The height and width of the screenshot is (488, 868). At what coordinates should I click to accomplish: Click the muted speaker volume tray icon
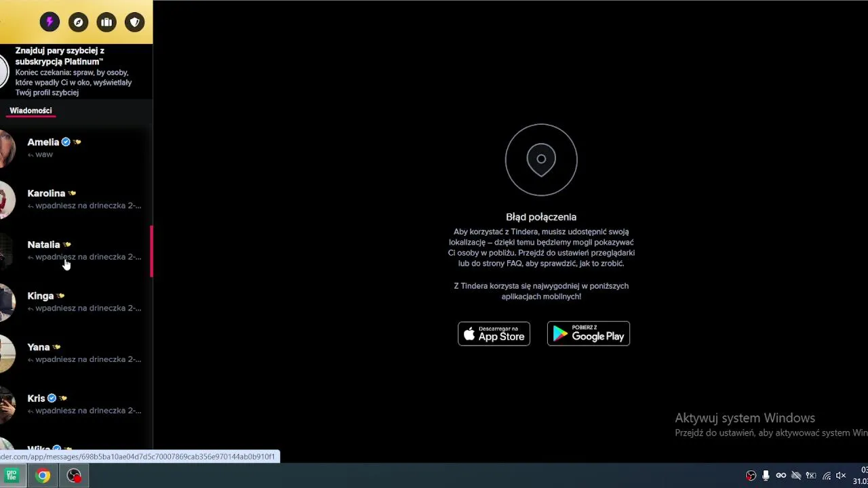click(841, 476)
